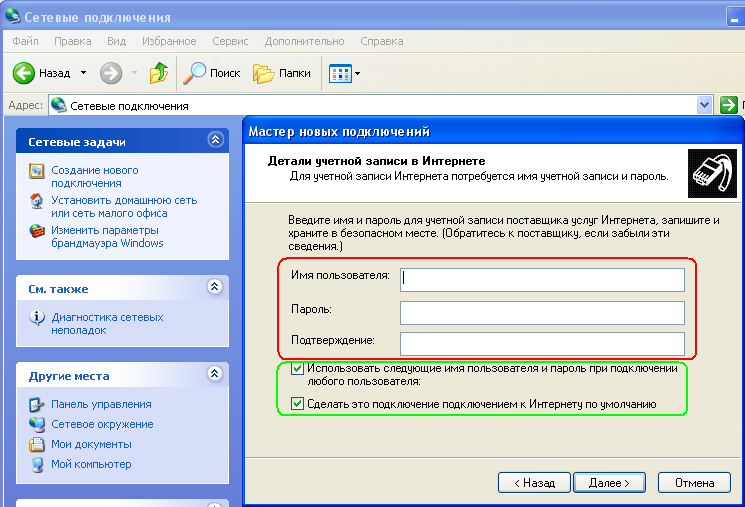The image size is (745, 507).
Task: Click the My Documents folder icon
Action: 37,444
